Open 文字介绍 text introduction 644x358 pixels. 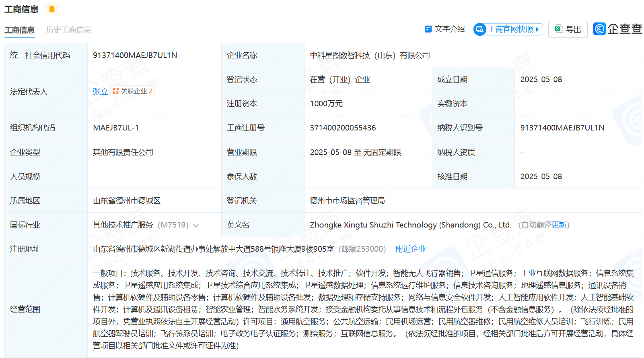(x=445, y=29)
